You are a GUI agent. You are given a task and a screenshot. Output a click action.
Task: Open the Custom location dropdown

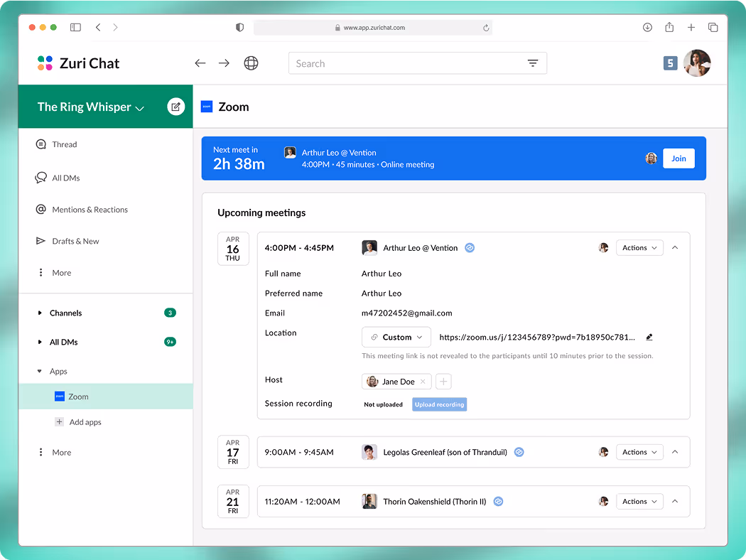coord(396,337)
